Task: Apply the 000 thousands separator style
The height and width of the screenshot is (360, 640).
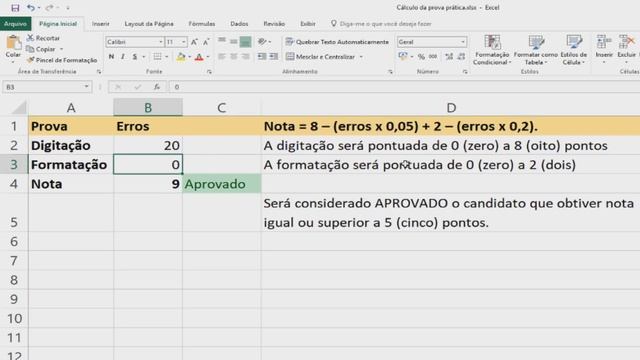Action: [x=433, y=57]
